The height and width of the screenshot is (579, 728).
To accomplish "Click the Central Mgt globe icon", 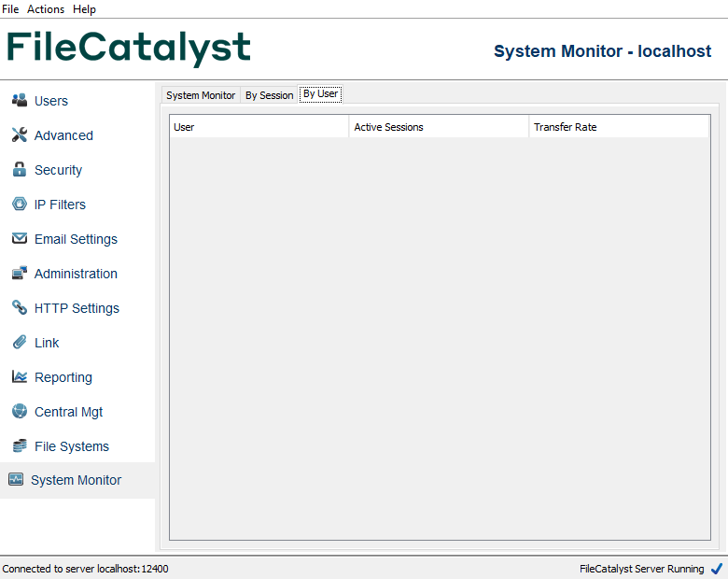I will click(x=20, y=411).
